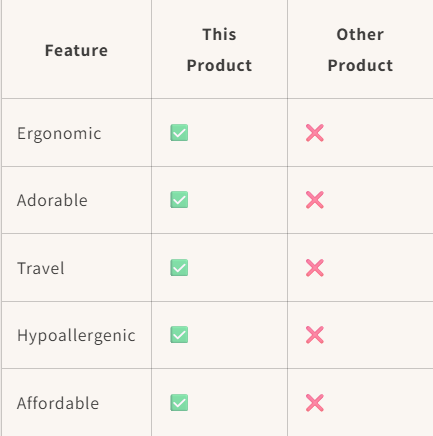Click the Ergonomic feature label
Viewport: 433px width, 436px height.
point(59,134)
